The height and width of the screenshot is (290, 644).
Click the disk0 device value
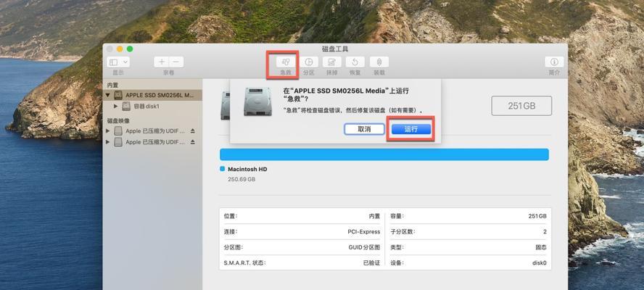pos(540,263)
